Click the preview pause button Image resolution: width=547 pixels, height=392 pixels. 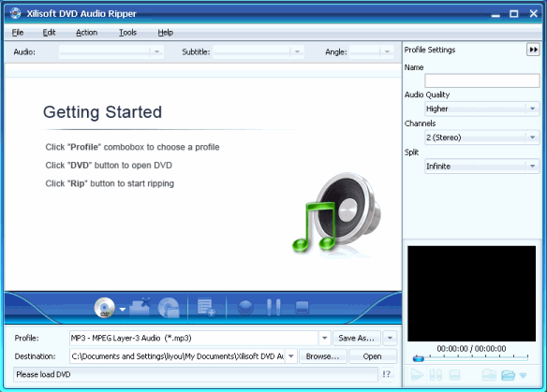(x=436, y=375)
